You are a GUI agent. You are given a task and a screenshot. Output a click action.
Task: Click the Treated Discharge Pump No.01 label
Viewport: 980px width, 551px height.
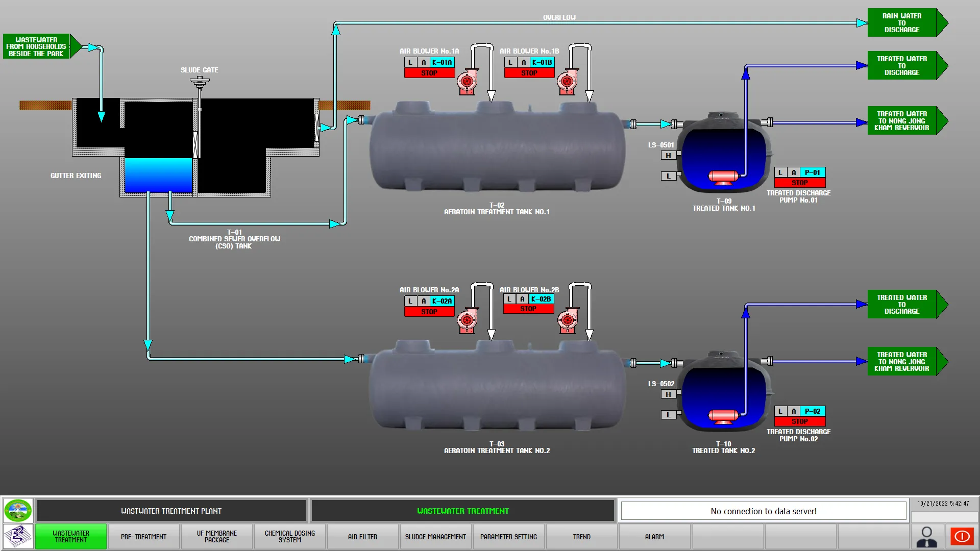[x=799, y=196]
